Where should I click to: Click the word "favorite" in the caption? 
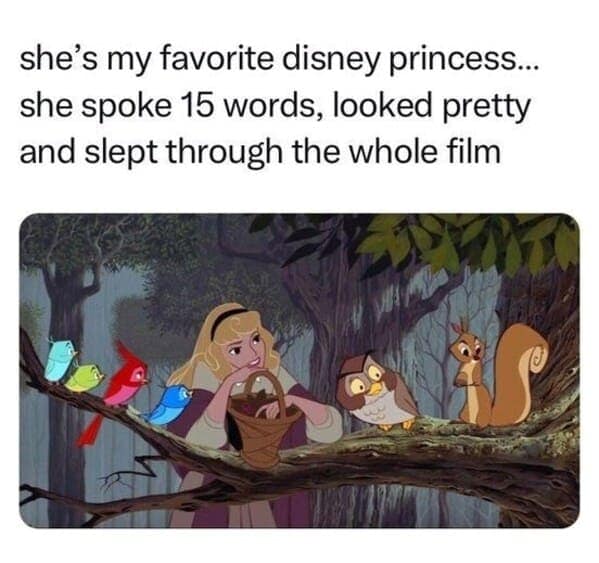pyautogui.click(x=216, y=60)
